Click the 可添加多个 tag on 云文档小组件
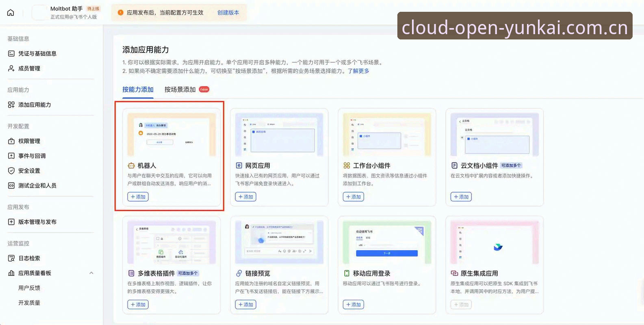Image resolution: width=644 pixels, height=325 pixels. (x=511, y=166)
